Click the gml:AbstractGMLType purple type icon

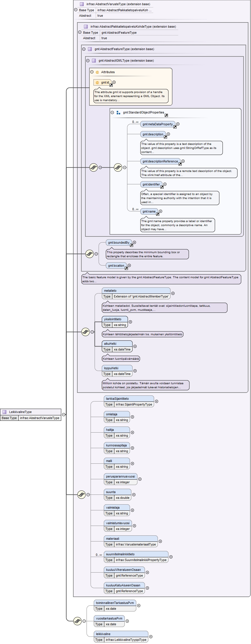coord(94,60)
